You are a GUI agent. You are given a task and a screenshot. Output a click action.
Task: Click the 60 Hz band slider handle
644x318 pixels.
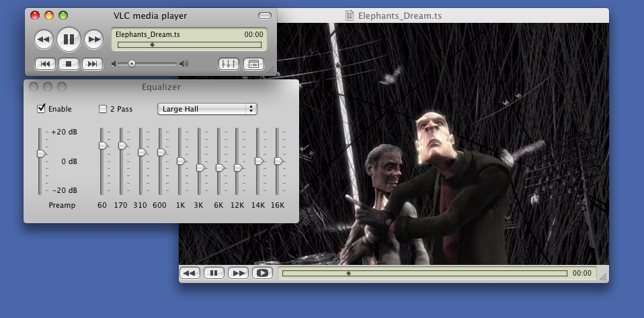pyautogui.click(x=103, y=145)
